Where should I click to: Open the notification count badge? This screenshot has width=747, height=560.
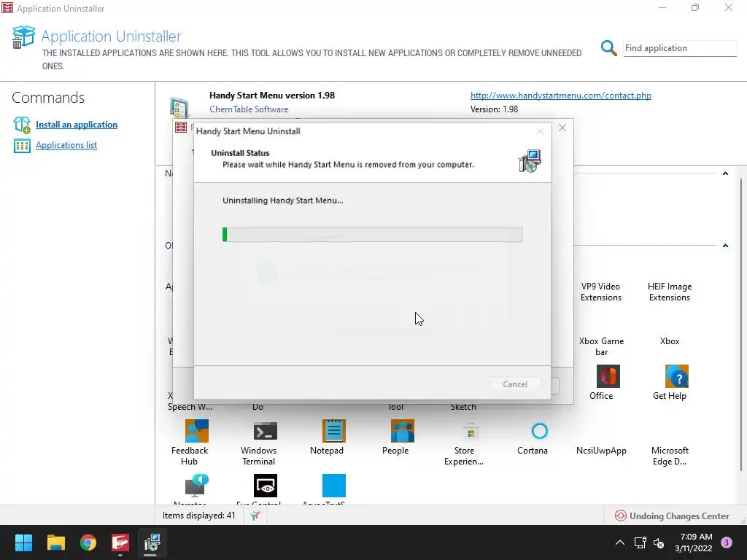coord(727,542)
